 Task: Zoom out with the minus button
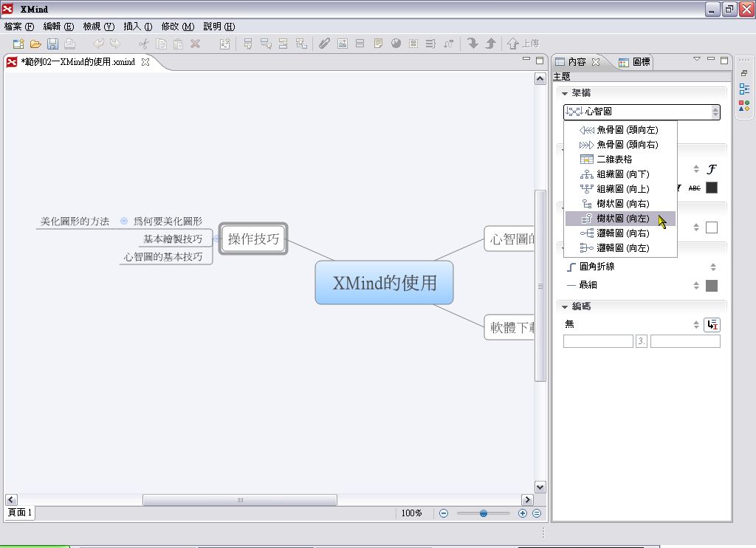click(444, 513)
